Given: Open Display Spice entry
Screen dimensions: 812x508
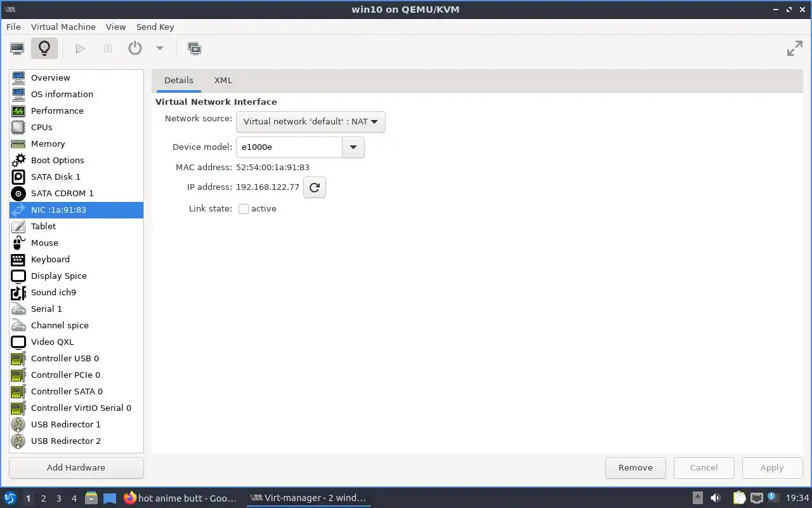Looking at the screenshot, I should point(76,276).
